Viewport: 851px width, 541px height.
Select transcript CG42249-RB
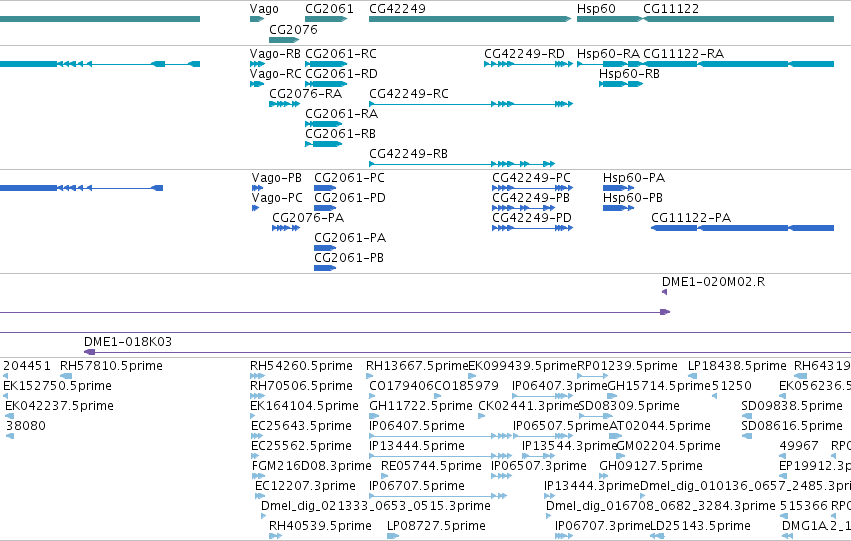(x=408, y=154)
